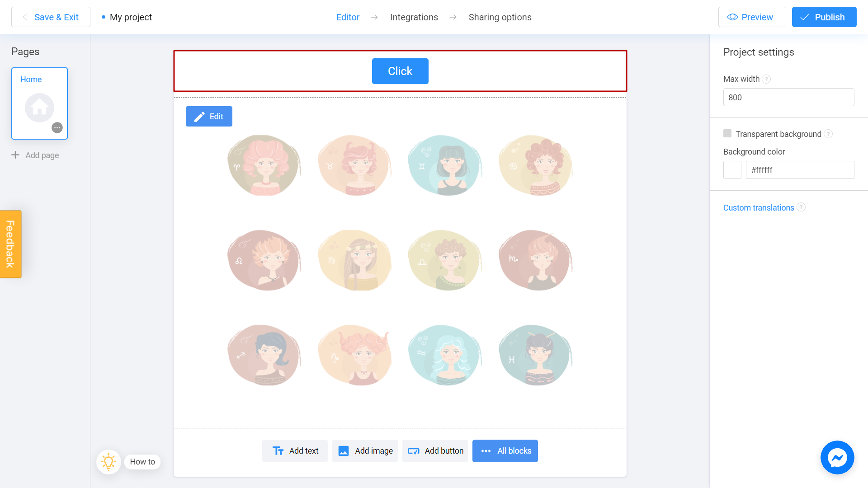Click the How to lightbulb icon

click(108, 462)
